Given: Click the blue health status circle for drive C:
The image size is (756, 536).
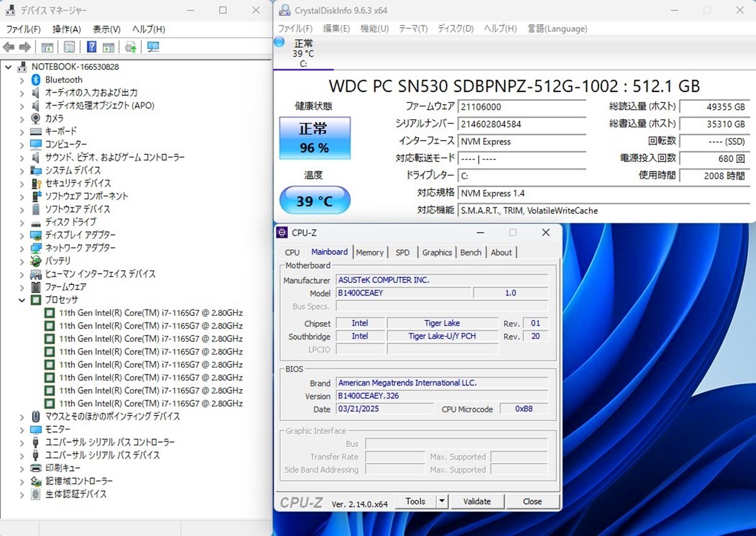Looking at the screenshot, I should tap(280, 42).
